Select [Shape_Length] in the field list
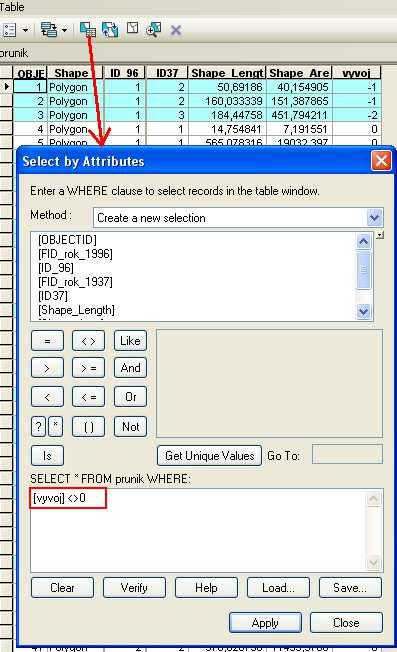The image size is (397, 652). [x=76, y=310]
